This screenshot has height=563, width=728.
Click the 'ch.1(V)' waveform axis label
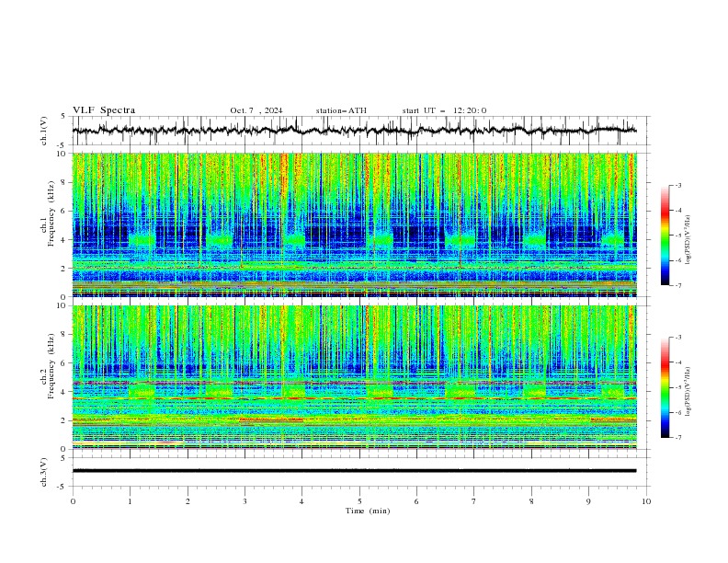click(44, 131)
